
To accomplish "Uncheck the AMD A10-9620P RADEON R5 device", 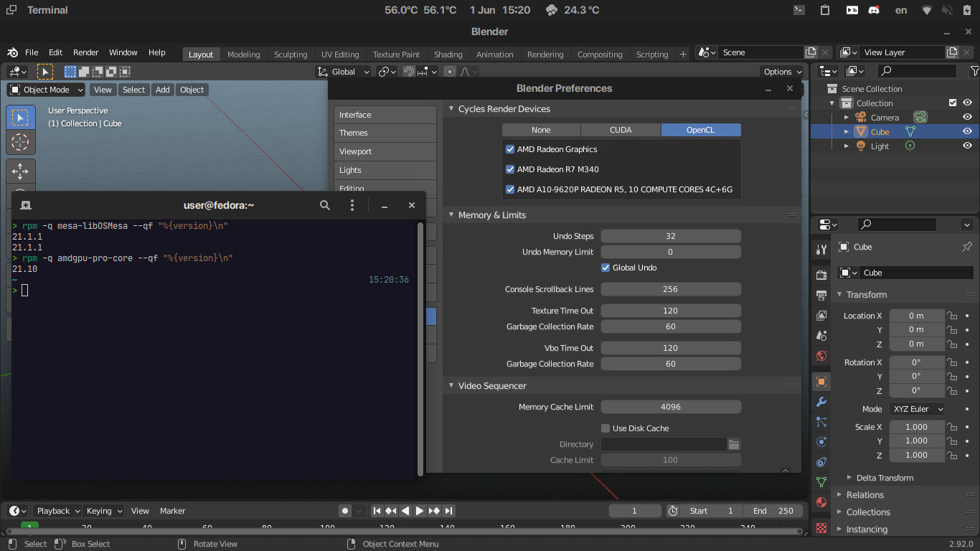I will pos(510,189).
